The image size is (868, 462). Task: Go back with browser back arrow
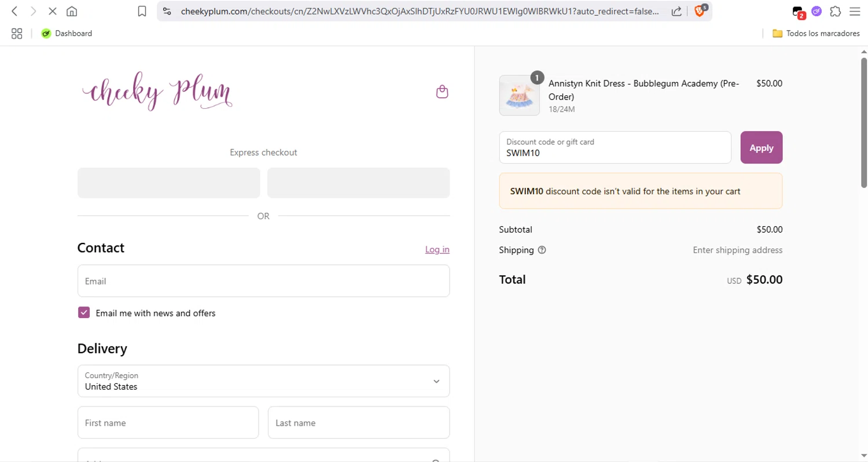pyautogui.click(x=15, y=11)
